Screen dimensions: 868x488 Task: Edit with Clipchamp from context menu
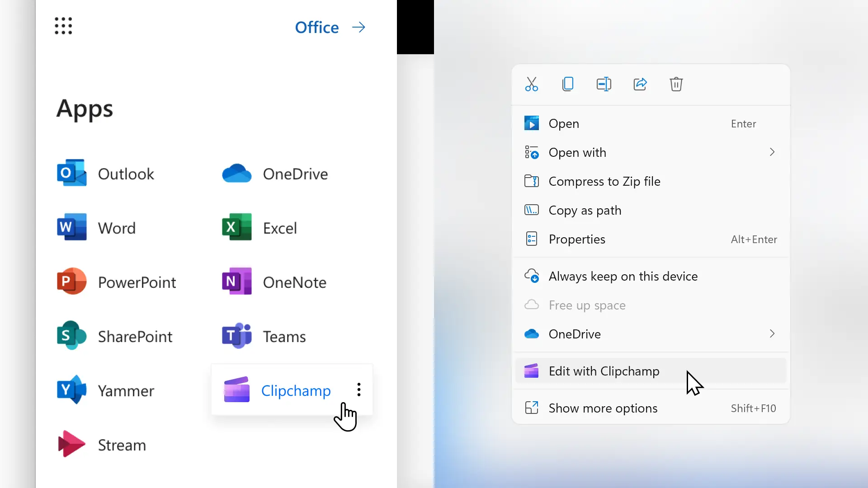604,371
